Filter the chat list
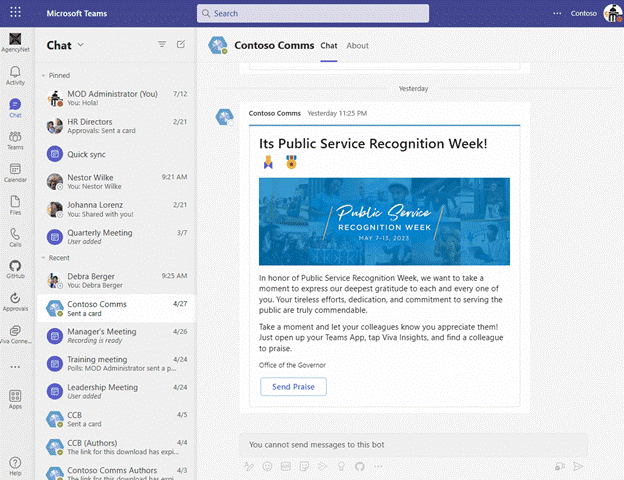Image resolution: width=624 pixels, height=480 pixels. coord(162,44)
